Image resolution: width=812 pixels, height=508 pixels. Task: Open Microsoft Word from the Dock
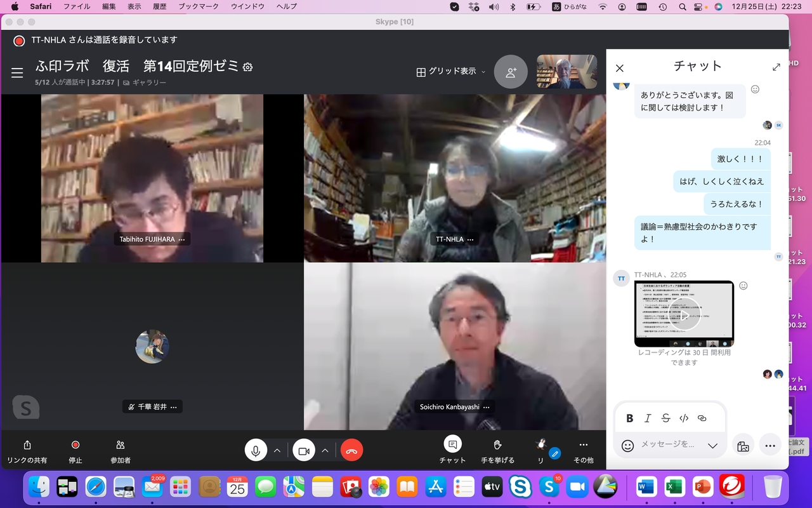pos(646,487)
